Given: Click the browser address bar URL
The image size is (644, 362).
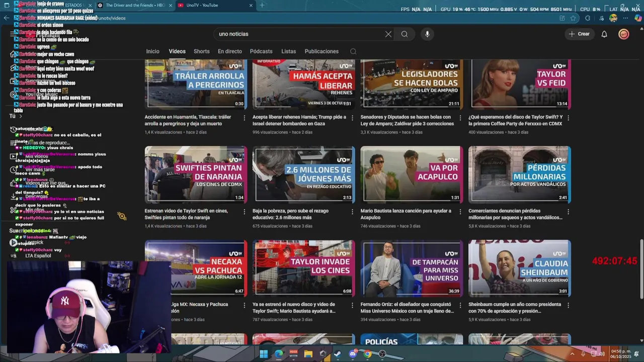Looking at the screenshot, I should [302, 18].
